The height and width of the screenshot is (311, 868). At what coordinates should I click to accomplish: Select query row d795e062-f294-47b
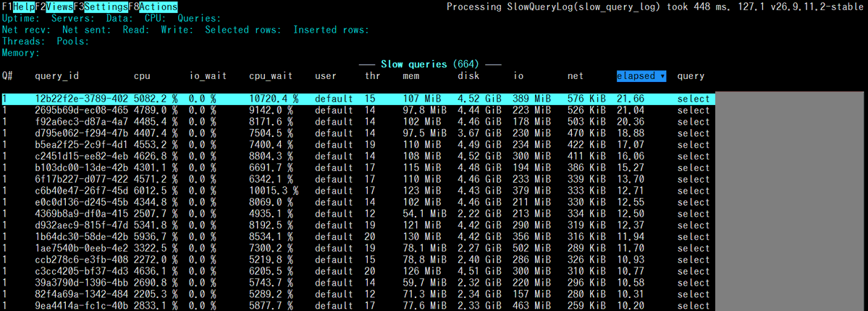point(358,133)
